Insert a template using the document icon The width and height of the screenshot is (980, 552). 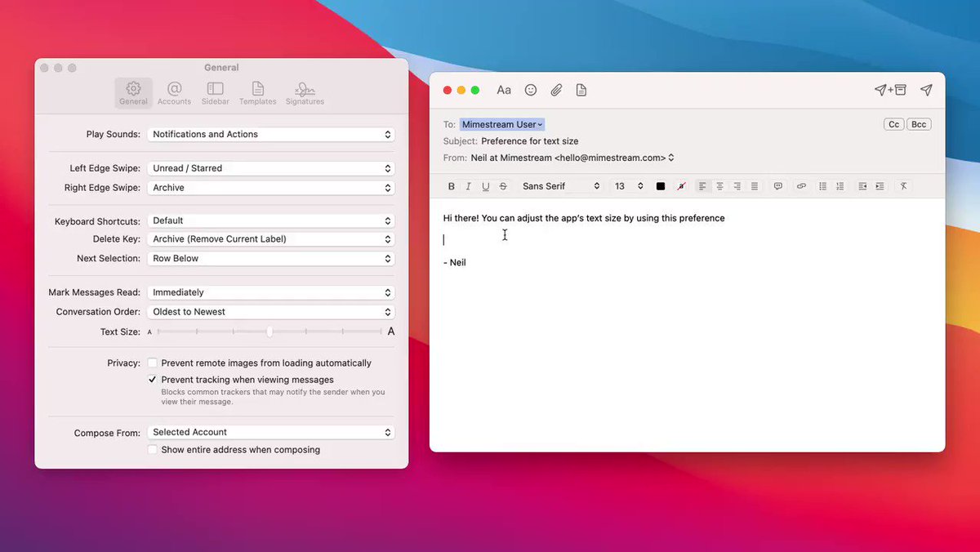coord(581,90)
